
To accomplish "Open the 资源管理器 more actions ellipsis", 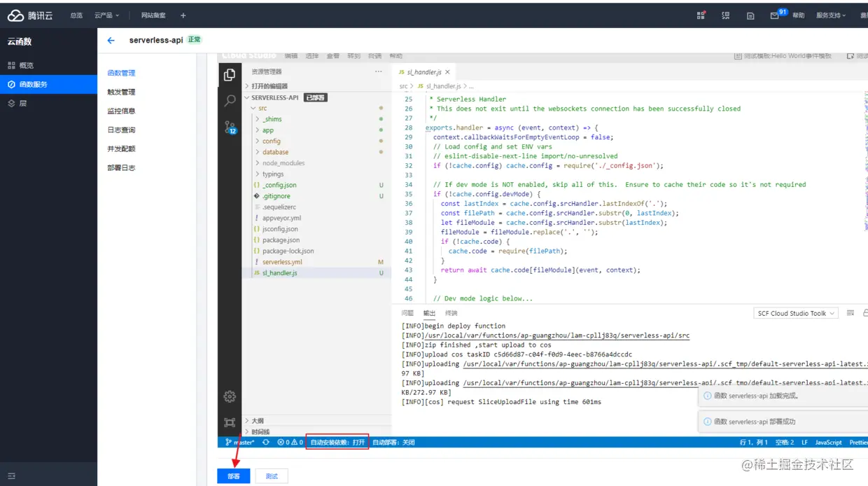I will pyautogui.click(x=378, y=71).
